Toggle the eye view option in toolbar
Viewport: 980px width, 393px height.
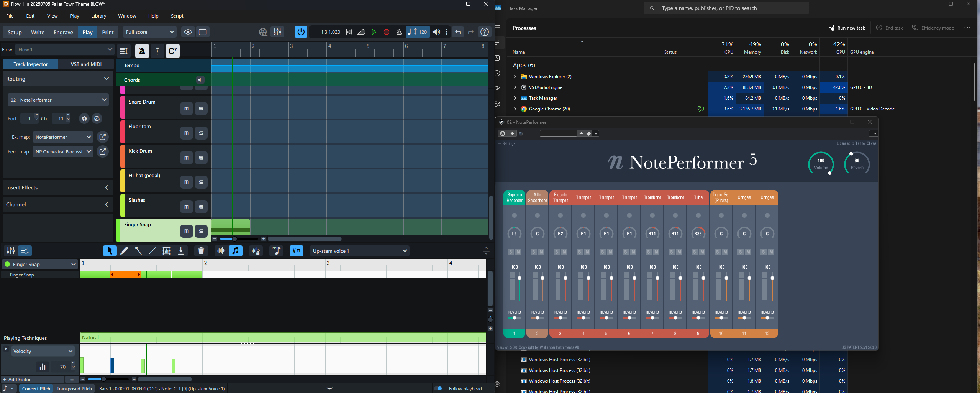coord(188,32)
